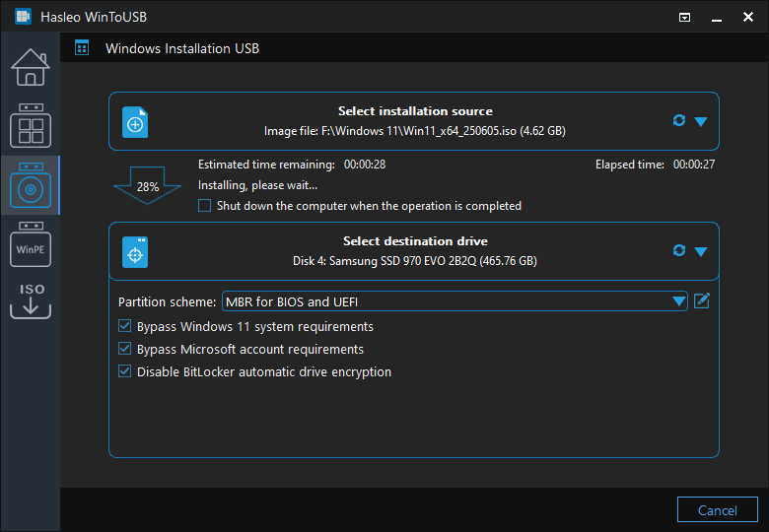This screenshot has height=532, width=769.
Task: Refresh the installation source list
Action: [x=678, y=120]
